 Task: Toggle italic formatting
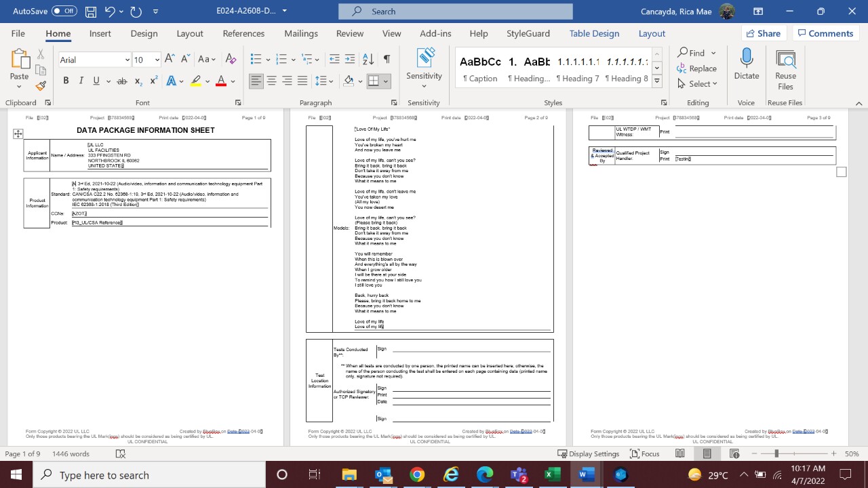(81, 81)
